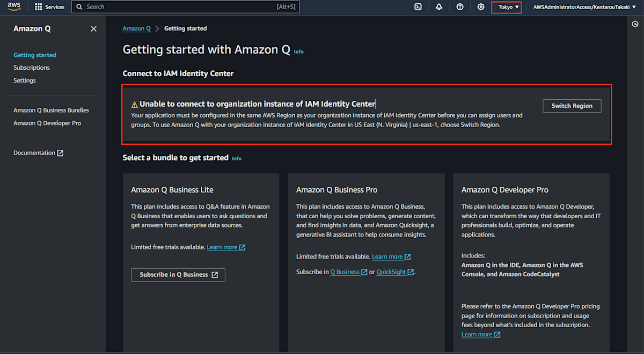Click the Amazon Q Business Pro heading
Screen dimensions: 644x354
[x=337, y=190]
